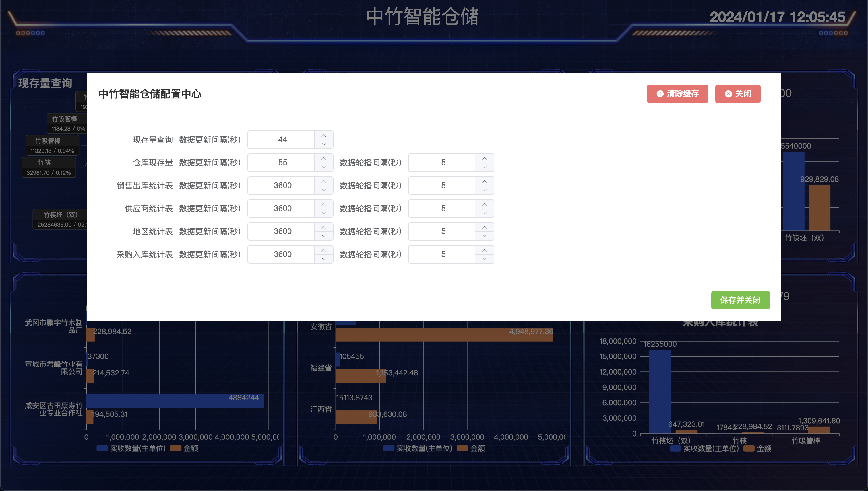Screen dimensions: 868x491
Task: Click the 清除缓存 button
Action: [x=677, y=94]
